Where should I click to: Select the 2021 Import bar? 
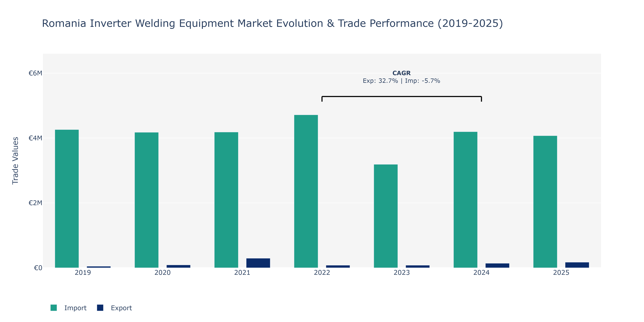pyautogui.click(x=226, y=200)
